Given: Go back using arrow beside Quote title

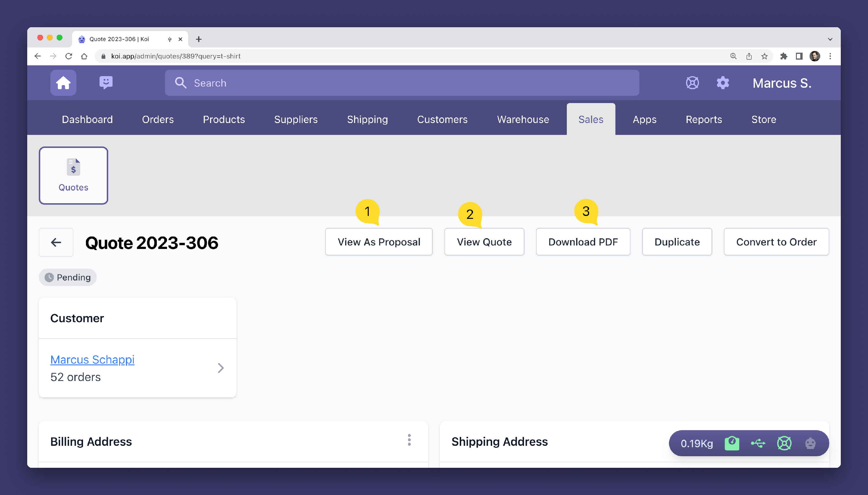Looking at the screenshot, I should click(56, 242).
